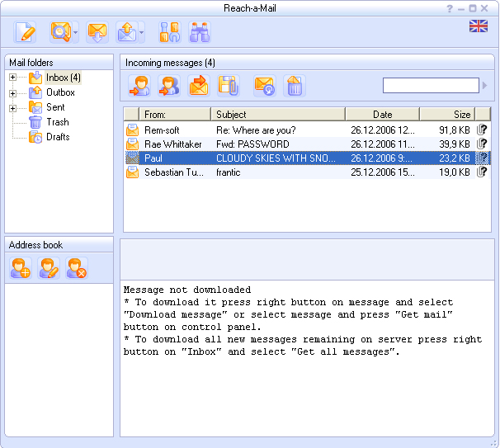
Task: Forward the message using the forward icon
Action: coord(199,85)
